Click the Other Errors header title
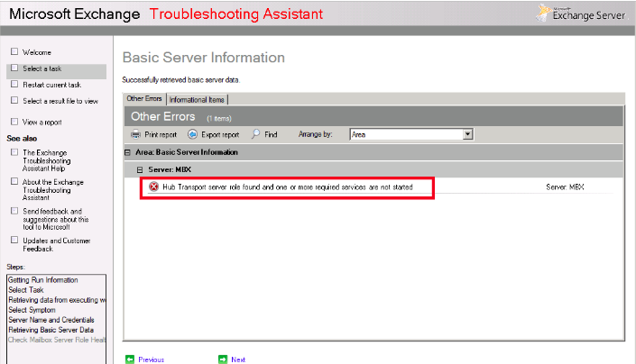The image size is (636, 364). (162, 116)
